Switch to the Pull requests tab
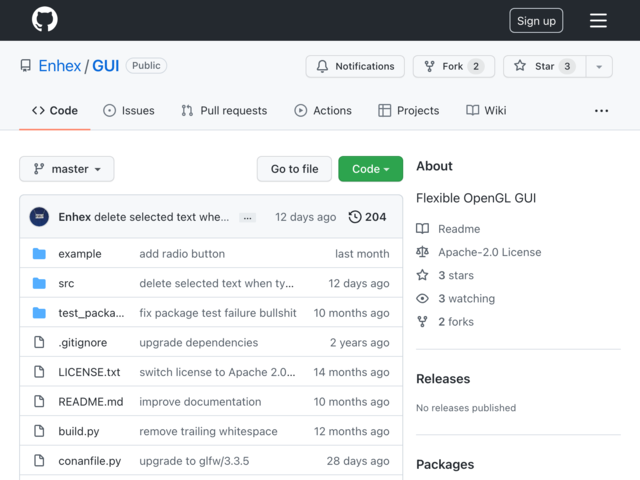This screenshot has width=640, height=480. tap(224, 111)
